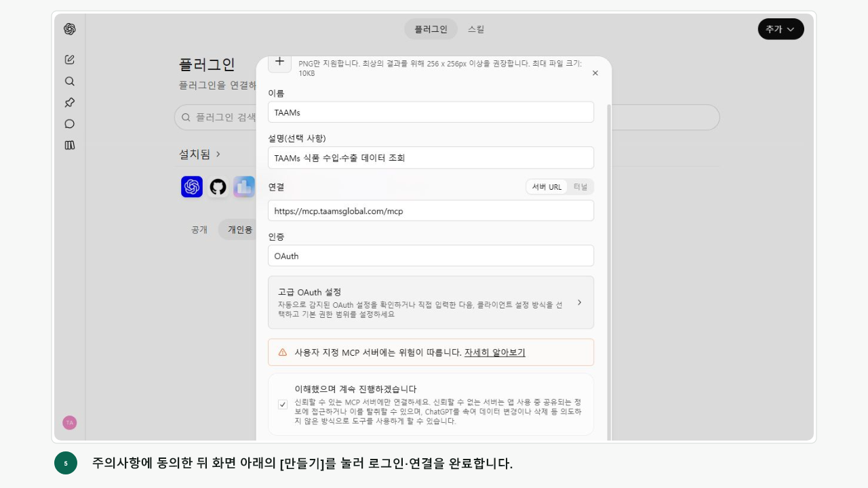This screenshot has height=488, width=868.
Task: Select the blue ChatGPT plugin icon
Action: (192, 186)
